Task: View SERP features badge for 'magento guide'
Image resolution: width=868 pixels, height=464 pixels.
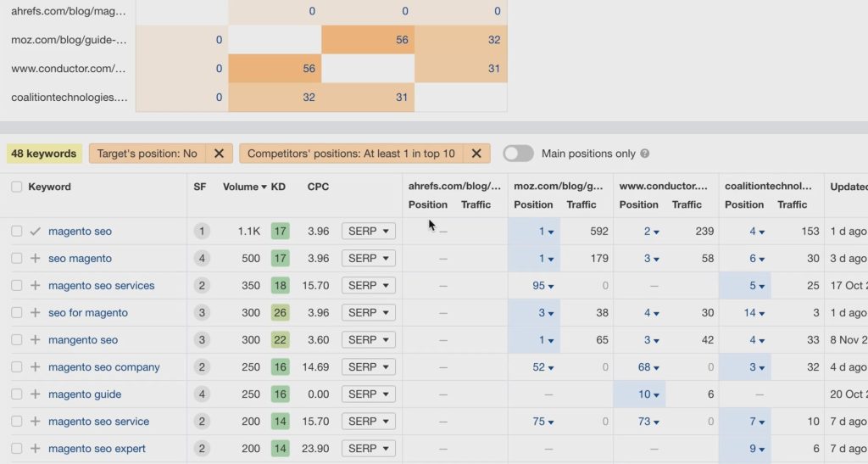Action: click(x=202, y=394)
